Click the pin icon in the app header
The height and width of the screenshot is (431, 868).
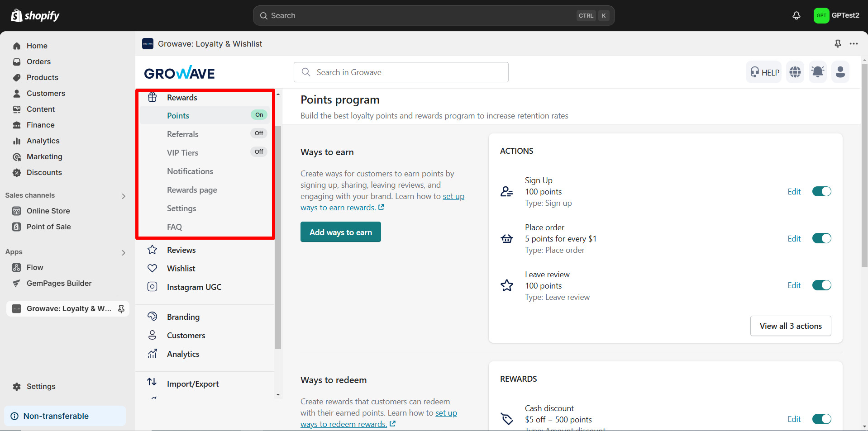[838, 44]
